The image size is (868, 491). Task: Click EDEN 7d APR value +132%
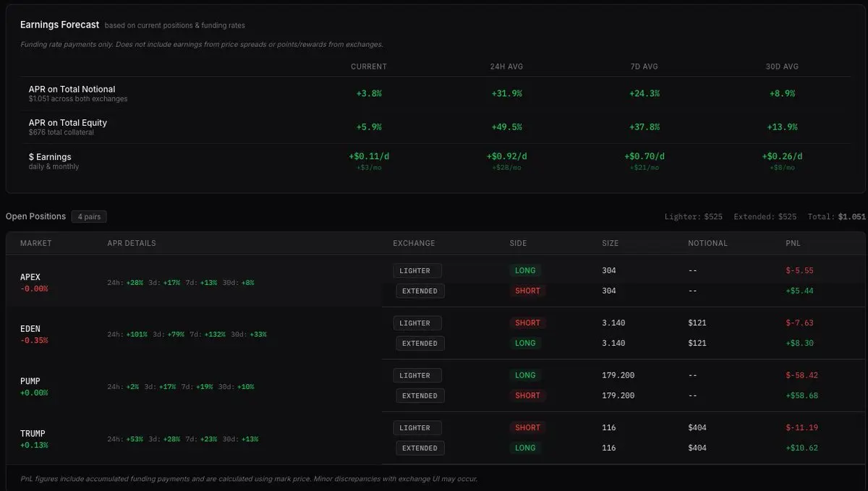tap(214, 335)
